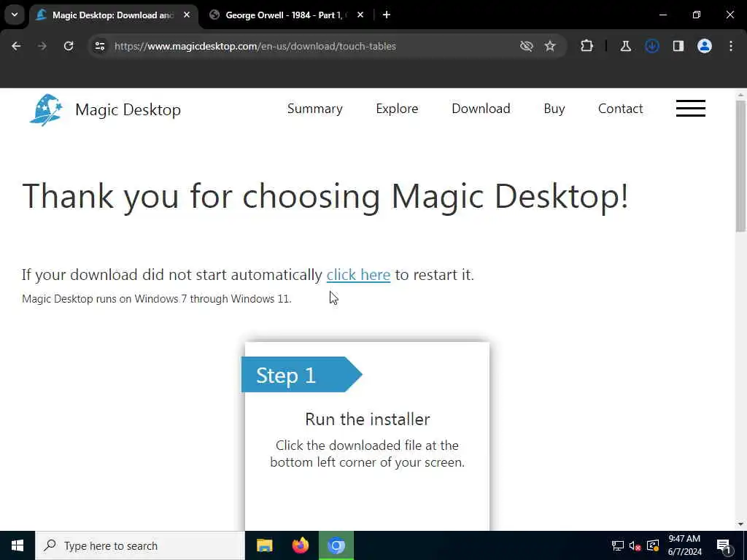Toggle the browser side panel icon
Viewport: 747px width, 560px height.
coord(678,46)
